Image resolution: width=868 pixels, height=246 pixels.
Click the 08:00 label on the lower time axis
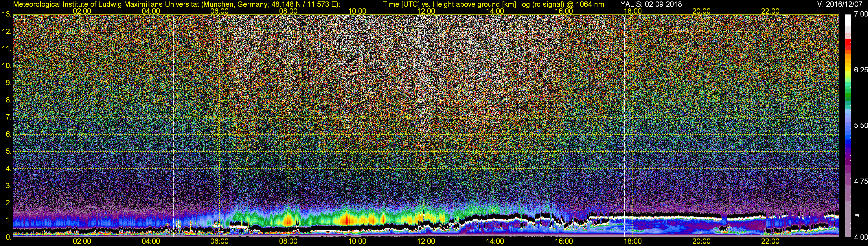coord(288,241)
